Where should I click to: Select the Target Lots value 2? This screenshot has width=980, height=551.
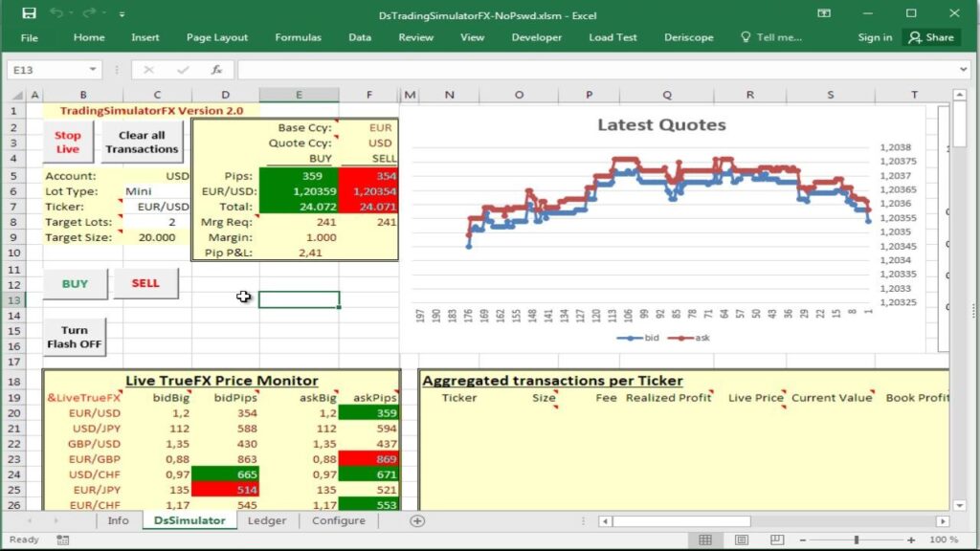click(x=157, y=222)
